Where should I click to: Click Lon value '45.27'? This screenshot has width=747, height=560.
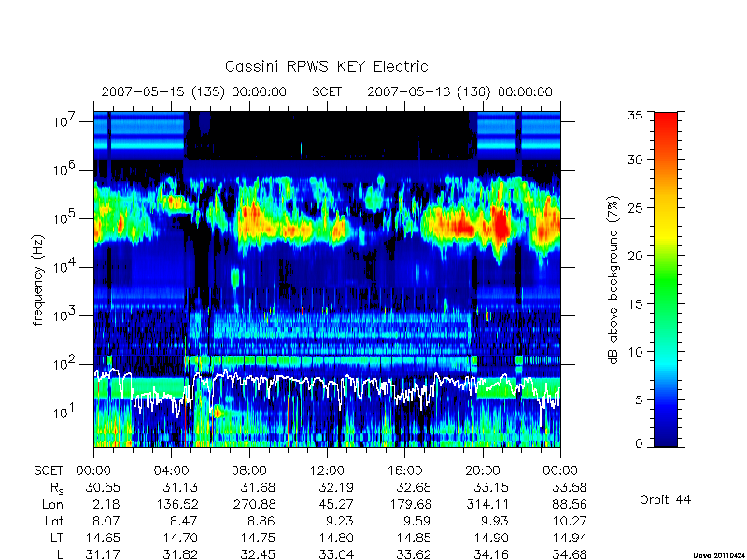(335, 504)
